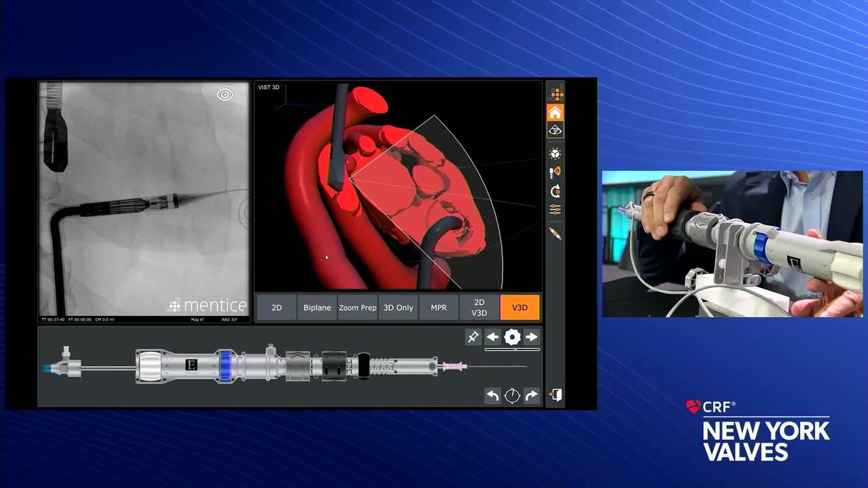Click the right arrow next to gear knob
The image size is (868, 488).
coord(532,337)
